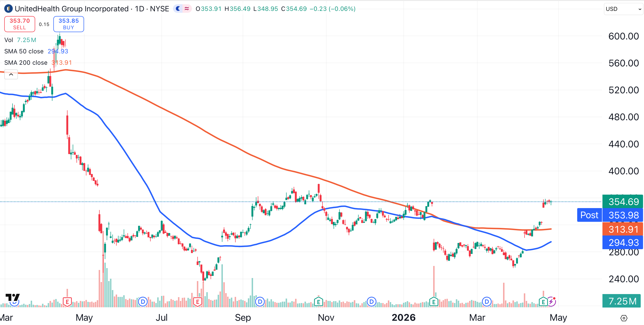Screen dimensions: 644x325
Task: Click the orange 313.91 price label
Action: [x=623, y=229]
